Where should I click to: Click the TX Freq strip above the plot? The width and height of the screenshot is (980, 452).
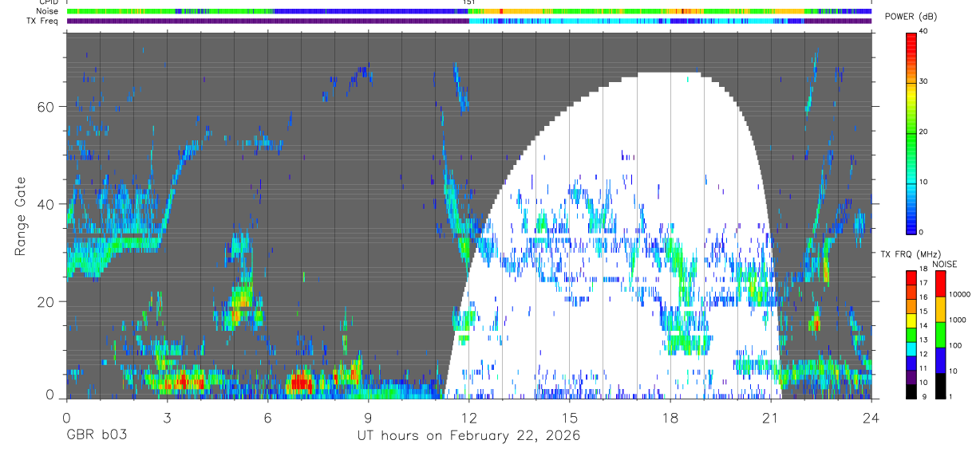[469, 21]
